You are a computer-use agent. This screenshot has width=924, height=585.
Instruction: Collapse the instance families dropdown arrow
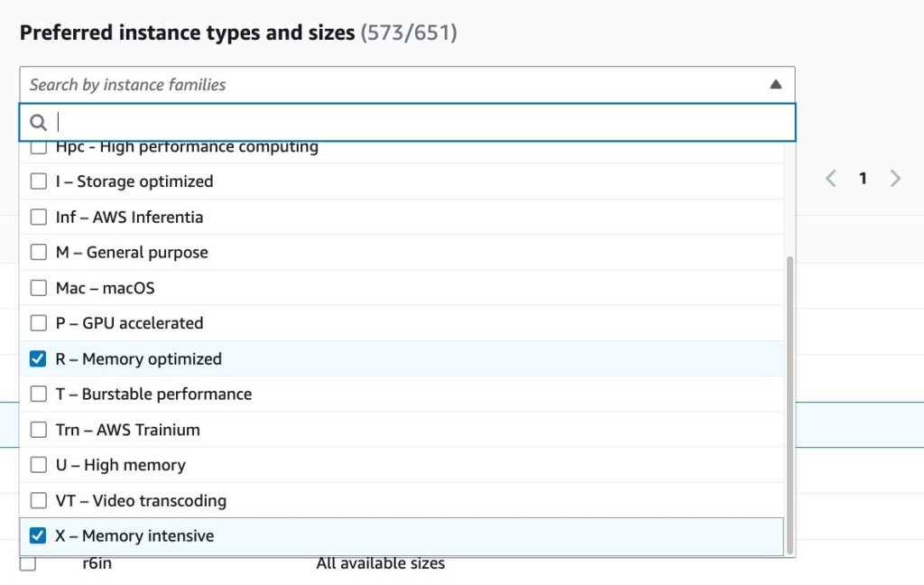coord(775,84)
